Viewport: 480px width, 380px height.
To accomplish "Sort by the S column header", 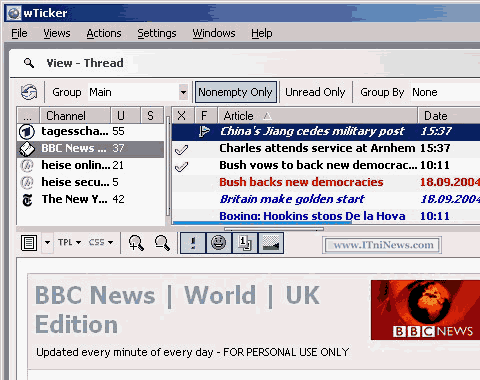I will click(x=152, y=116).
